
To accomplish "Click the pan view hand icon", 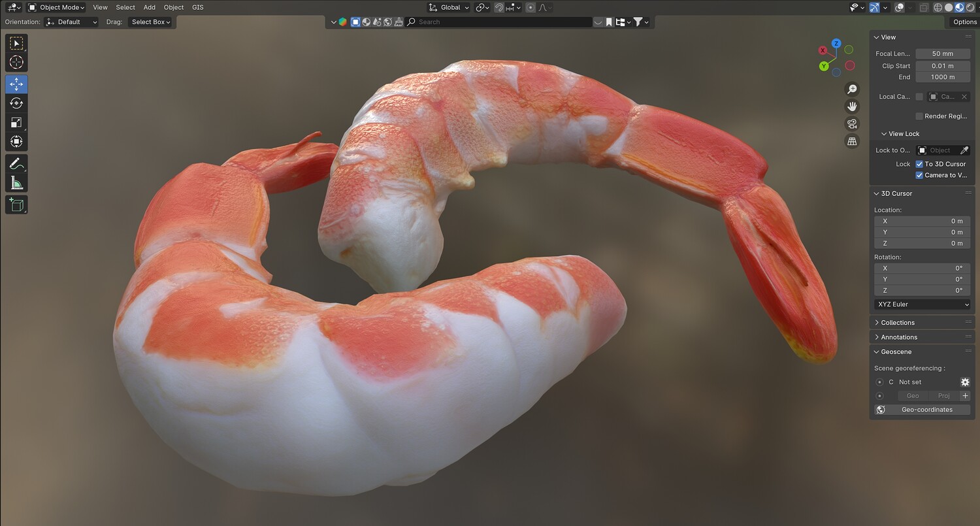I will pyautogui.click(x=852, y=106).
